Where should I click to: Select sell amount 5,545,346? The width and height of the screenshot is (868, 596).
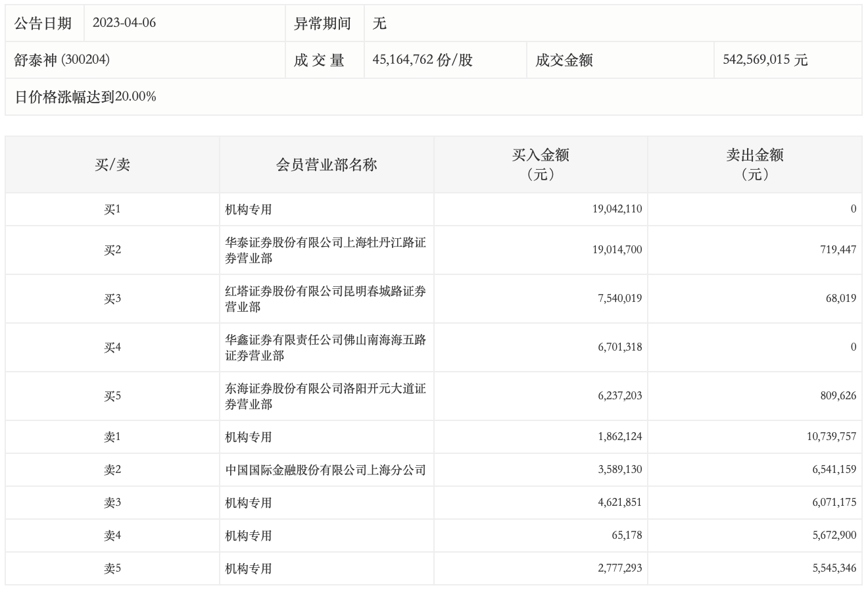point(834,568)
